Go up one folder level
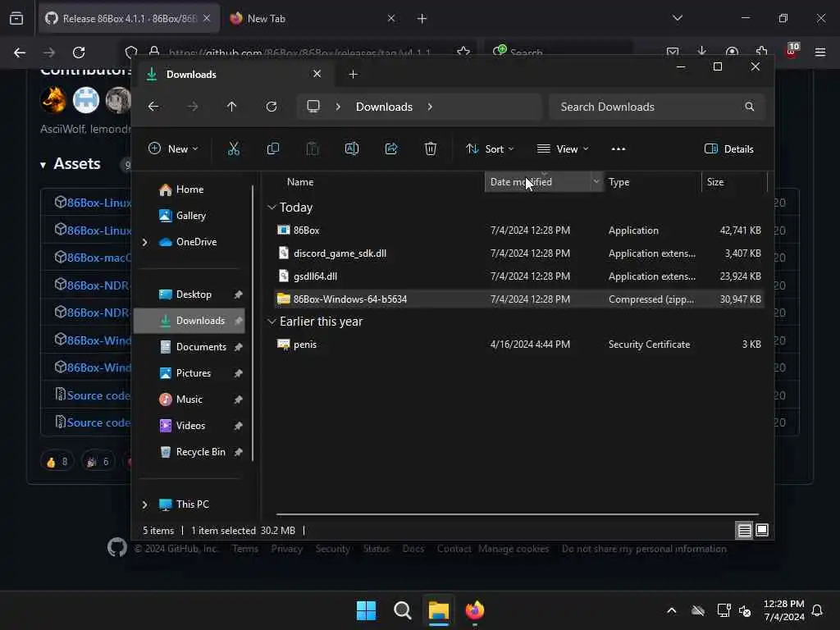840x630 pixels. point(231,107)
